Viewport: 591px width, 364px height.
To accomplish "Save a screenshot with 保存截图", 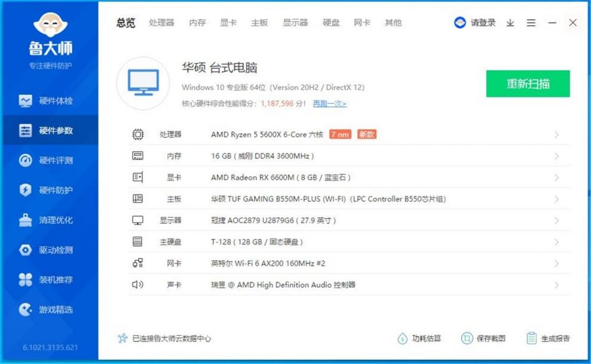I will click(483, 339).
